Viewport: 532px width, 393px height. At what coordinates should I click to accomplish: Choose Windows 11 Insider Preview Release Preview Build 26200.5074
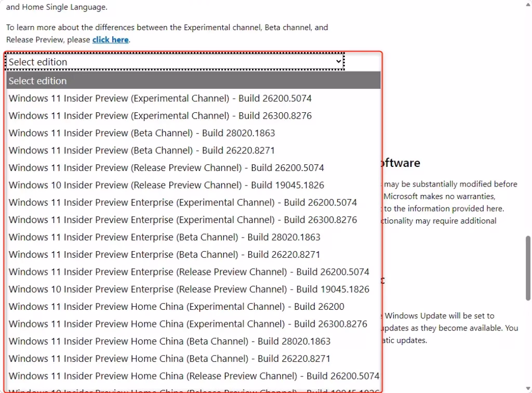(166, 168)
